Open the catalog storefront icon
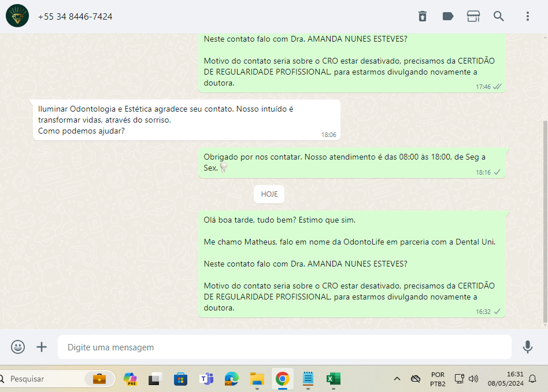This screenshot has width=548, height=392. point(473,16)
